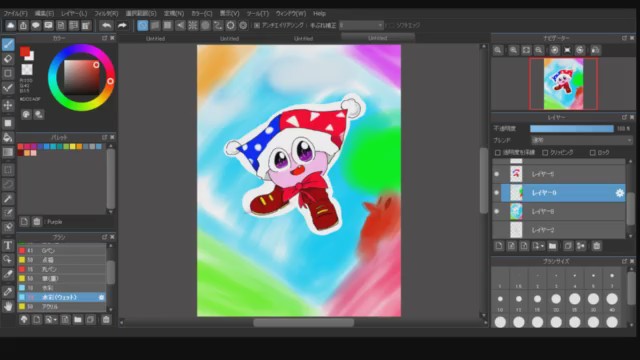Click the new palette color page icon
Screen dimensions: 640x360
click(24, 221)
